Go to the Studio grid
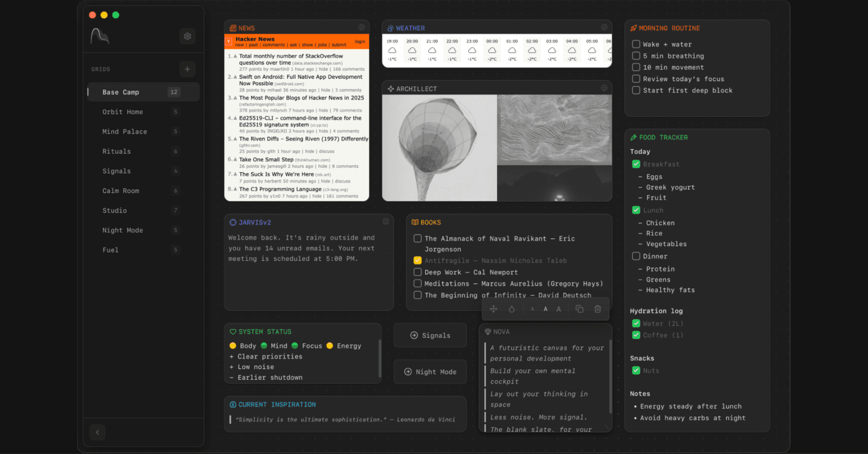 pyautogui.click(x=143, y=211)
